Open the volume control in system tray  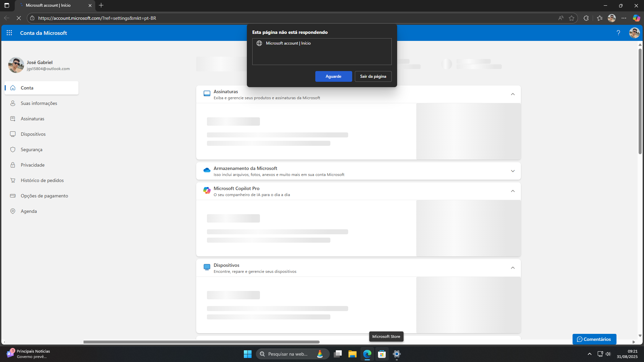pyautogui.click(x=608, y=354)
